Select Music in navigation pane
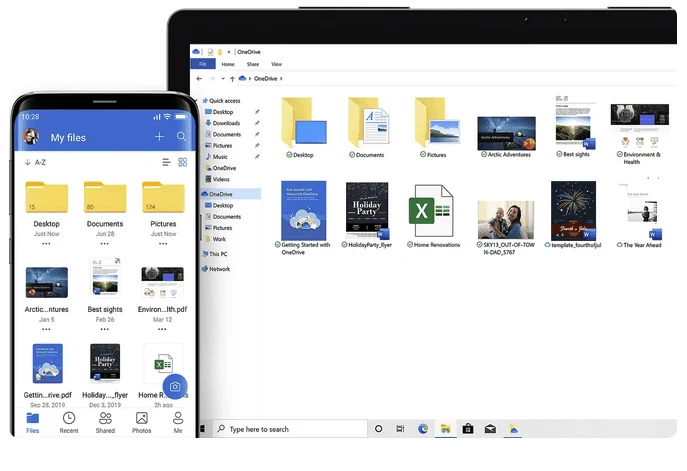Image resolution: width=687 pixels, height=471 pixels. coord(216,156)
